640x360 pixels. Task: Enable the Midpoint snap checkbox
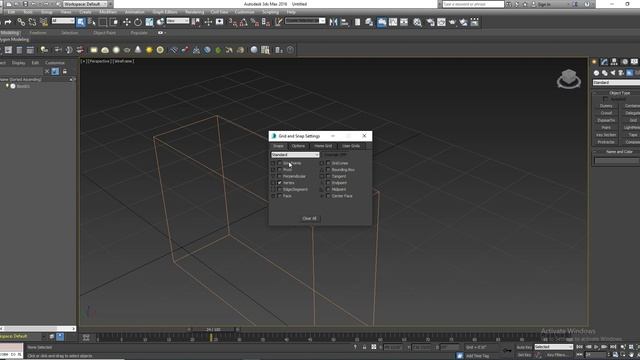(x=328, y=189)
